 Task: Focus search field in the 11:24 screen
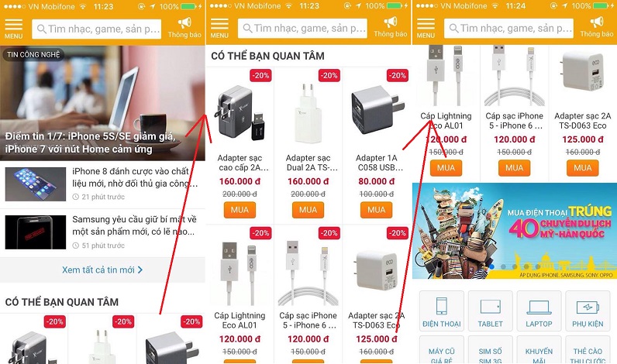click(x=508, y=29)
